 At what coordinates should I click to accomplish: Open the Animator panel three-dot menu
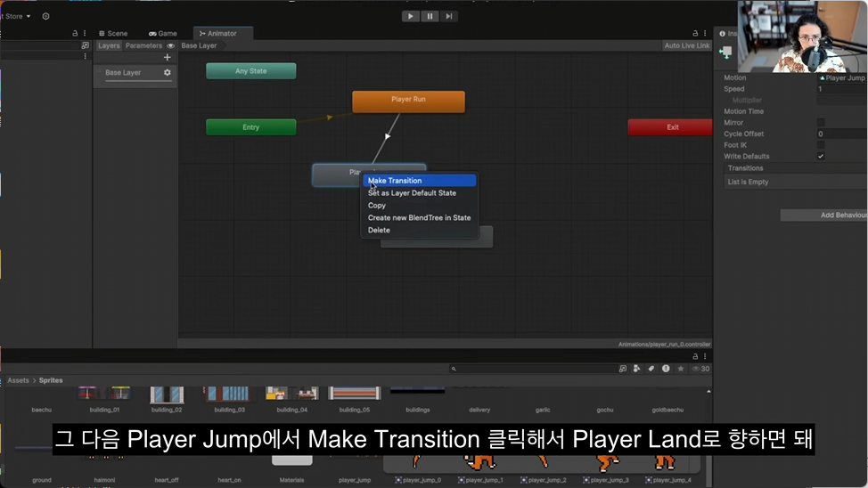[x=705, y=33]
